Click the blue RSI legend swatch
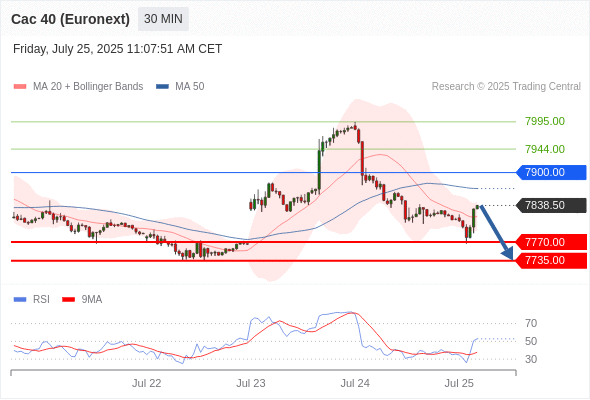The image size is (590, 400). coord(20,300)
